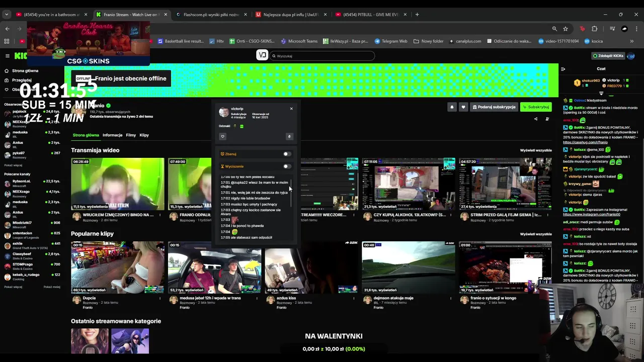Click Wyświetl wszystkie for Popularne klipy

coord(536,234)
